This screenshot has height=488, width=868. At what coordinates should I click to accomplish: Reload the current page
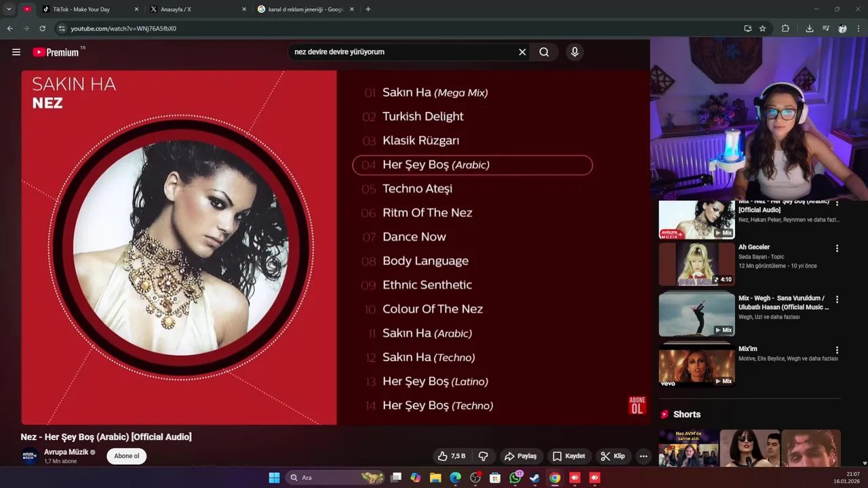tap(42, 28)
